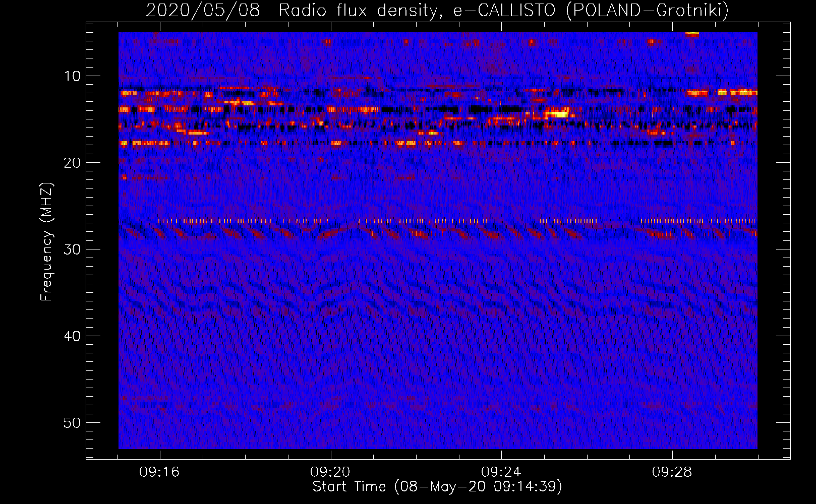Click the '10' frequency tick label
Image resolution: width=816 pixels, height=504 pixels.
tap(73, 76)
